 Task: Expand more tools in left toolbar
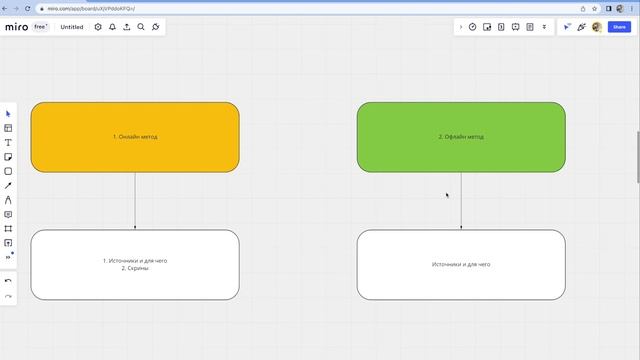point(8,257)
